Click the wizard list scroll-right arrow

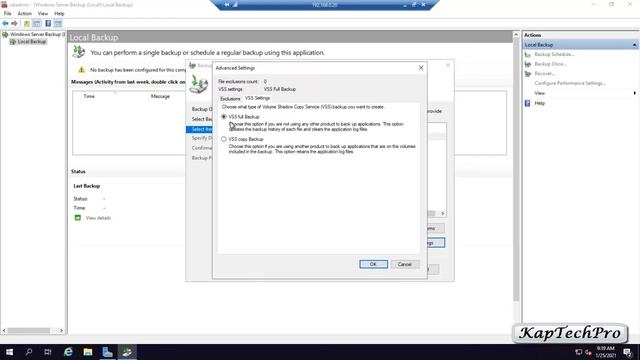(442, 213)
